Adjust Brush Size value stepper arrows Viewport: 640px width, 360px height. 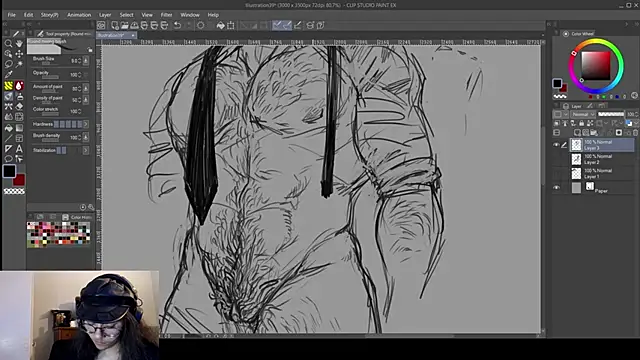point(80,60)
